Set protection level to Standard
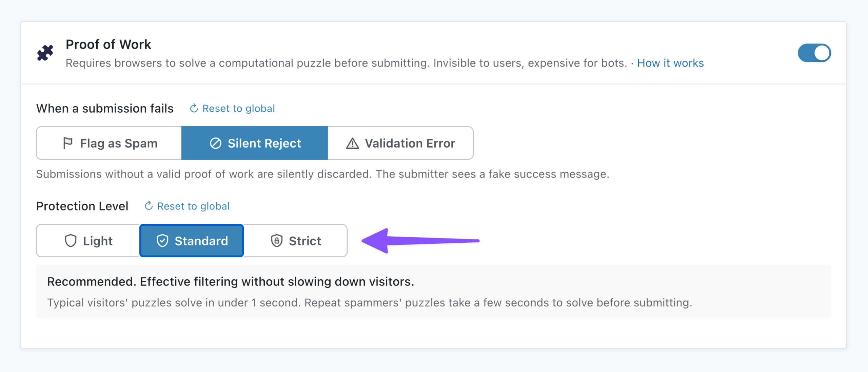The width and height of the screenshot is (868, 372). pyautogui.click(x=192, y=241)
